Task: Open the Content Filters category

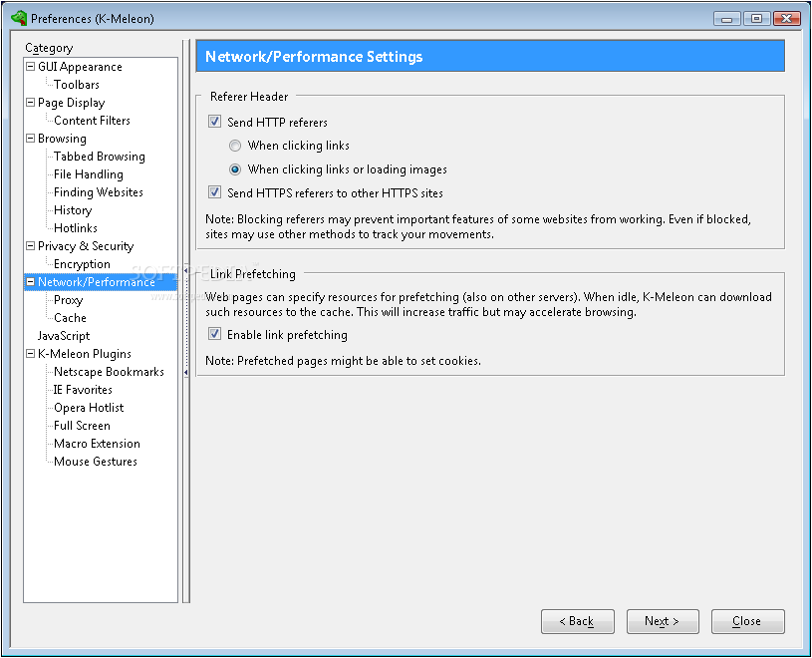Action: click(93, 121)
